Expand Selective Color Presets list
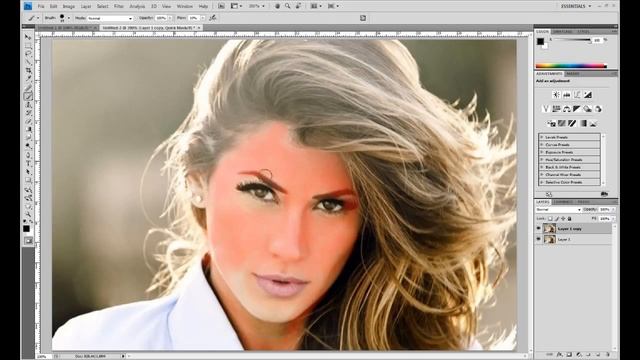 pyautogui.click(x=542, y=182)
